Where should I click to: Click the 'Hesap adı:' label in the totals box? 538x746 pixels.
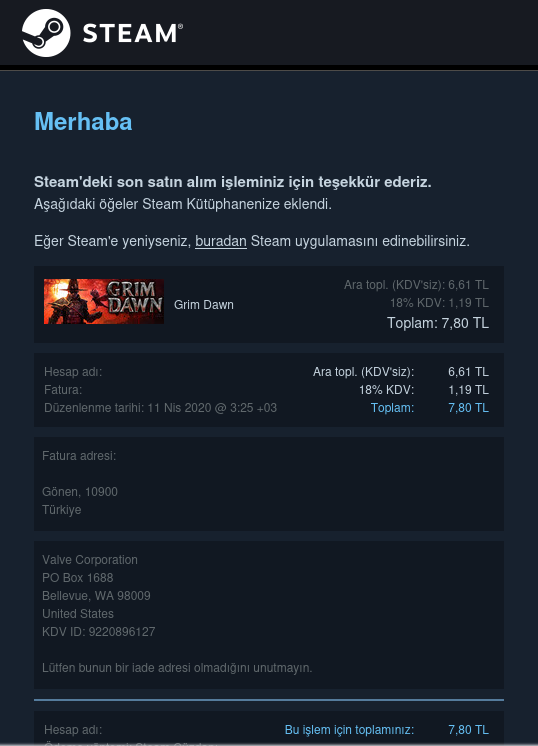click(x=73, y=372)
